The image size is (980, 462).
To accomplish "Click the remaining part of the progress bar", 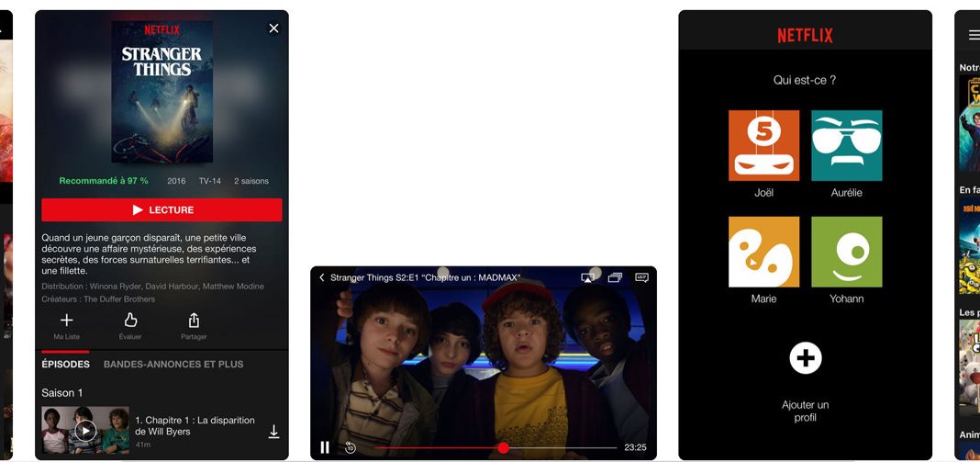I will 562,447.
